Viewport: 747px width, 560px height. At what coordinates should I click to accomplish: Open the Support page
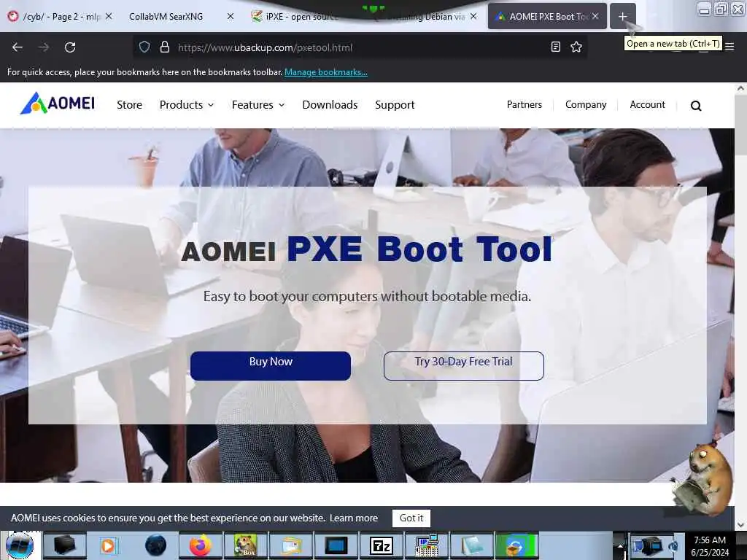pyautogui.click(x=395, y=105)
